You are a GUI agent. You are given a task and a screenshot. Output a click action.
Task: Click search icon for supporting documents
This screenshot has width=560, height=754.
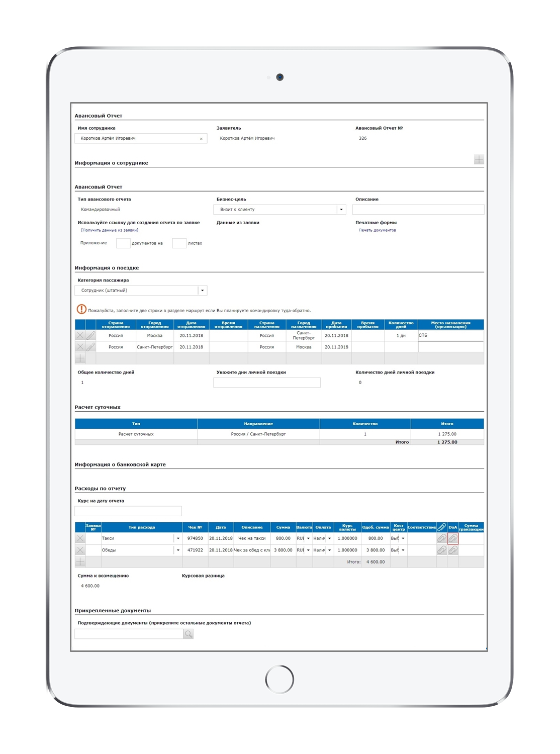click(x=189, y=634)
